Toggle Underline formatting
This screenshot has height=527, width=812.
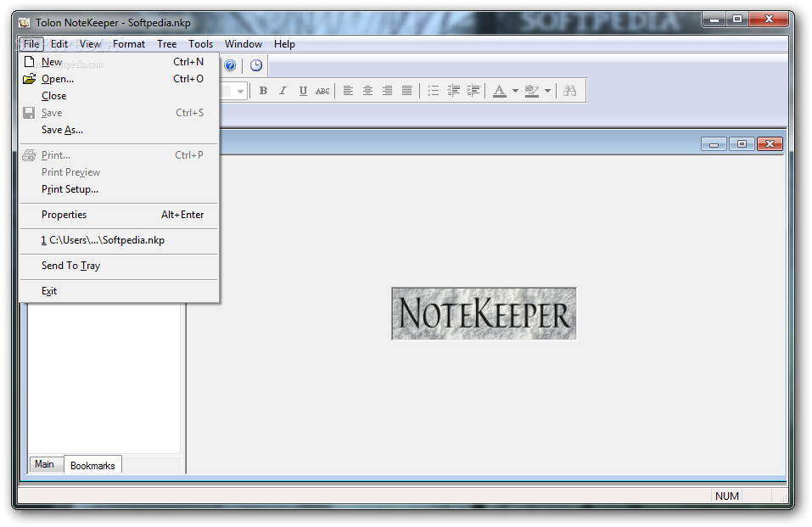[x=303, y=91]
